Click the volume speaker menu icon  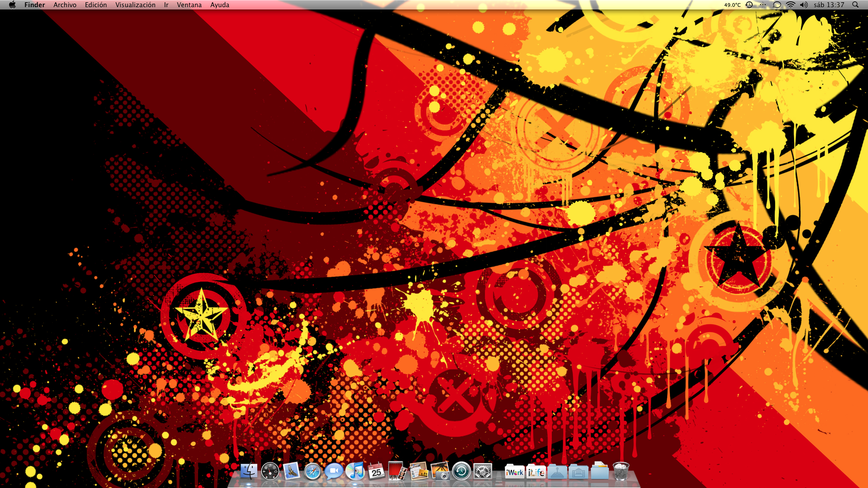pos(803,5)
